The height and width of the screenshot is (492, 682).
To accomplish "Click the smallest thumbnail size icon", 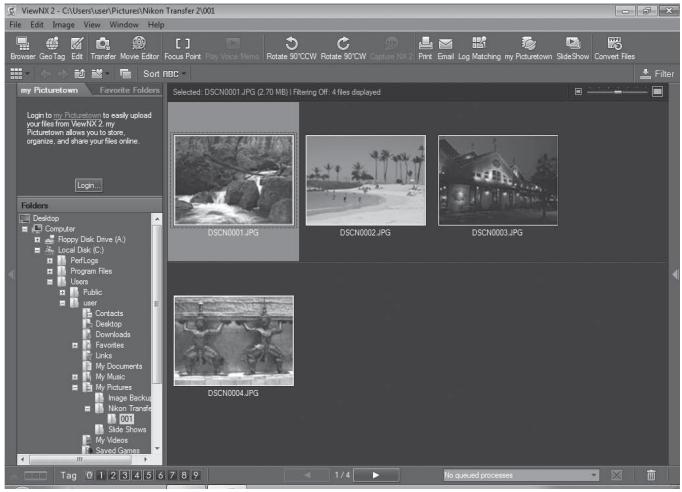I will point(578,92).
